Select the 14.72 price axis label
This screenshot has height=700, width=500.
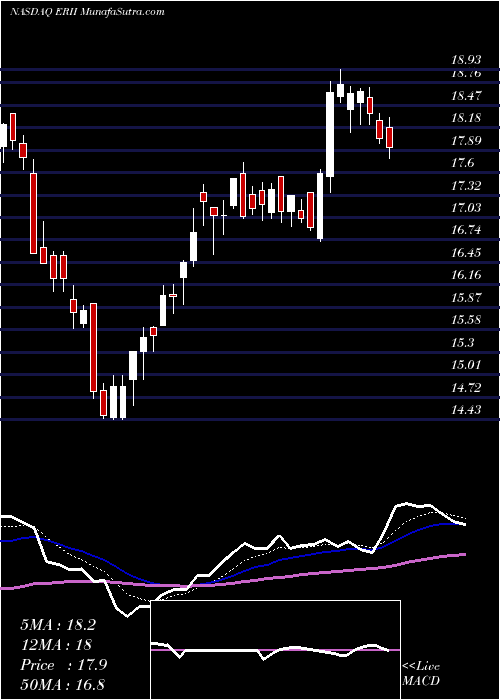coord(466,388)
